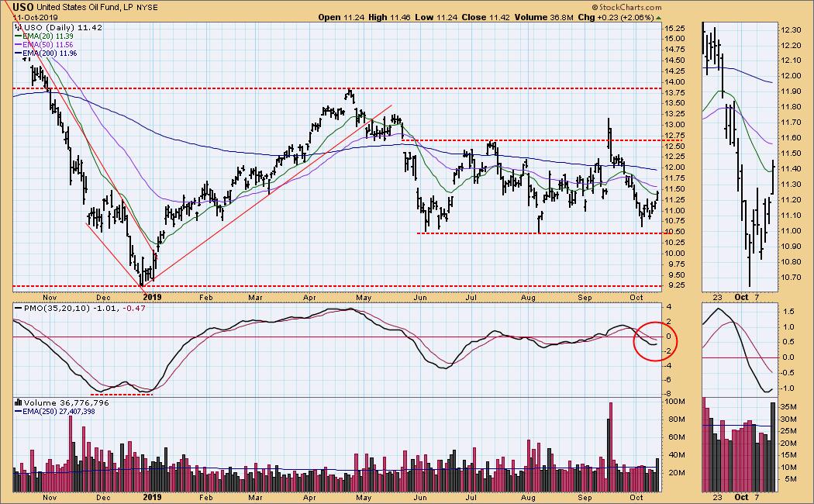Screen dimensions: 814x504
Task: Click the 12.00 label on the mini chart axis
Action: pos(791,76)
